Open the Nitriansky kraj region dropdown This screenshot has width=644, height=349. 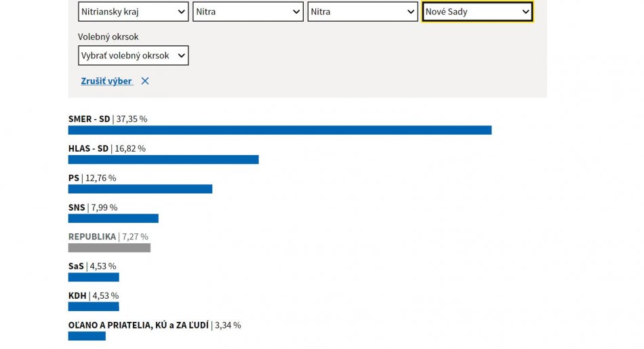point(134,12)
